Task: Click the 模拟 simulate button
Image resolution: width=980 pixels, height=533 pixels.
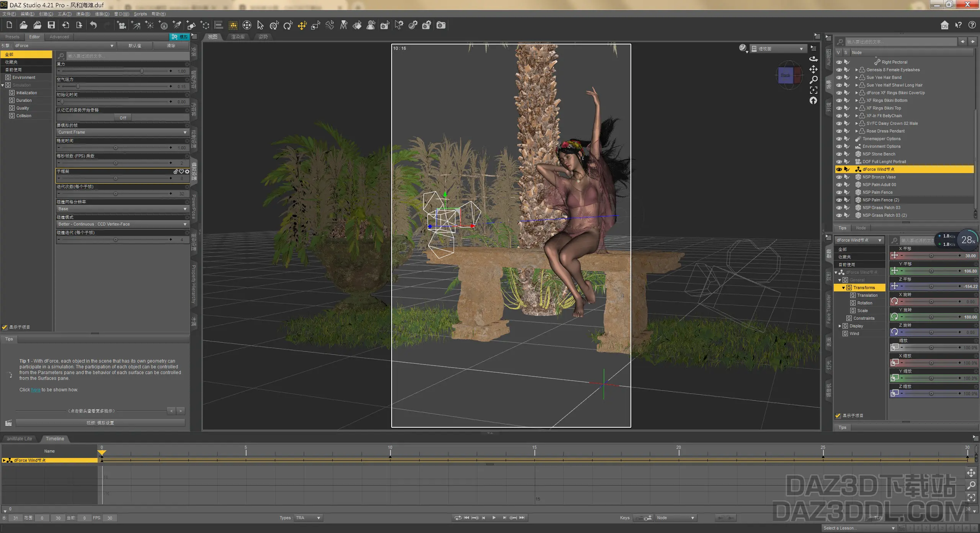Action: tap(180, 37)
